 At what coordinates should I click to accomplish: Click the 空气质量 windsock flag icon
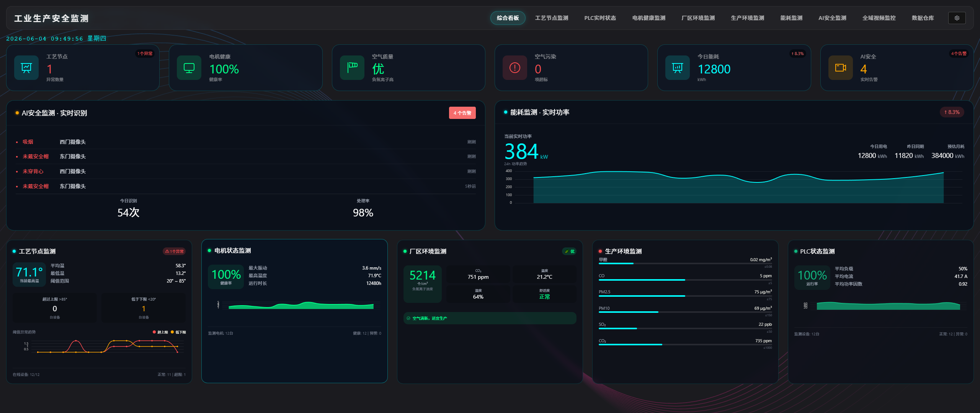(352, 68)
